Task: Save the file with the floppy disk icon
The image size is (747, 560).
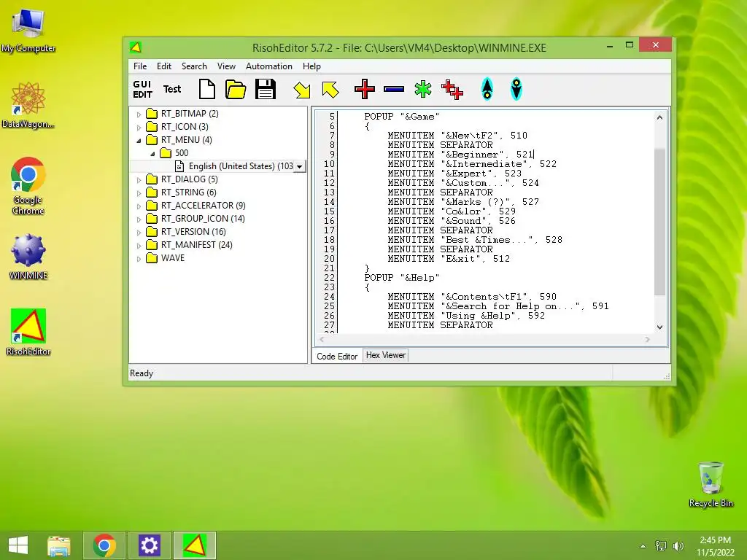Action: [x=266, y=89]
